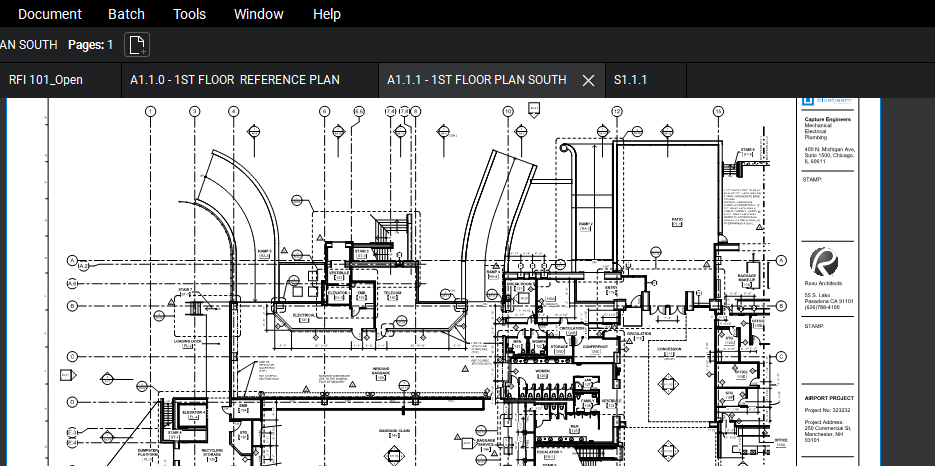
Task: Click the AIRPORT PROJECT title block text
Action: pyautogui.click(x=829, y=397)
